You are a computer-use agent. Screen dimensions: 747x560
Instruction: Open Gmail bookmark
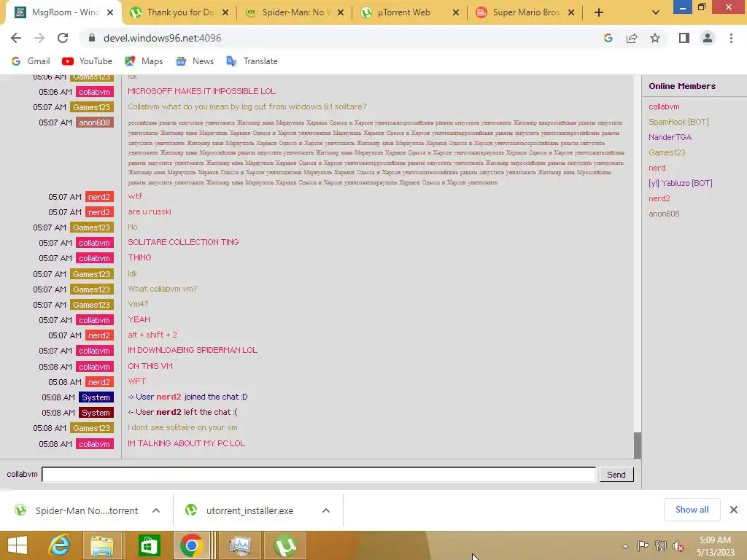[x=31, y=61]
